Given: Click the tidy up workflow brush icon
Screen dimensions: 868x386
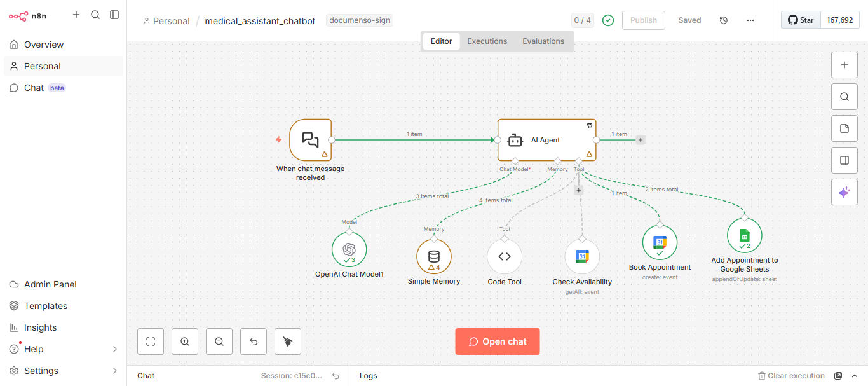Looking at the screenshot, I should click(288, 341).
